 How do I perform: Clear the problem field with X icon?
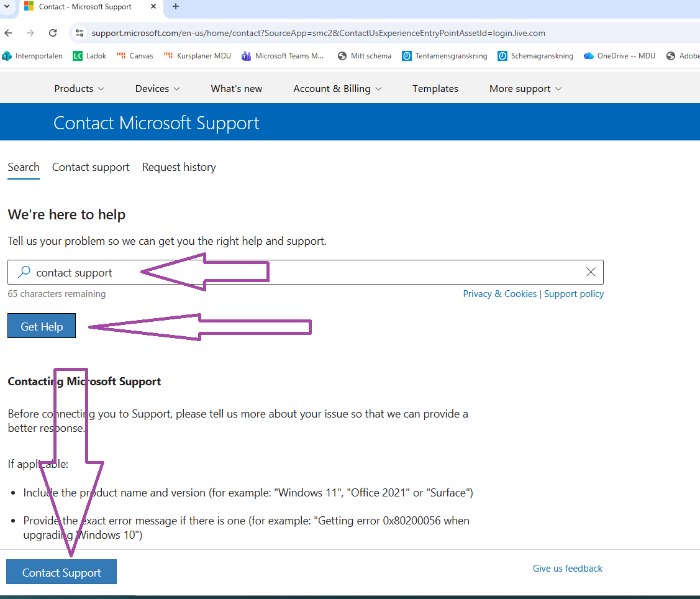pyautogui.click(x=591, y=272)
